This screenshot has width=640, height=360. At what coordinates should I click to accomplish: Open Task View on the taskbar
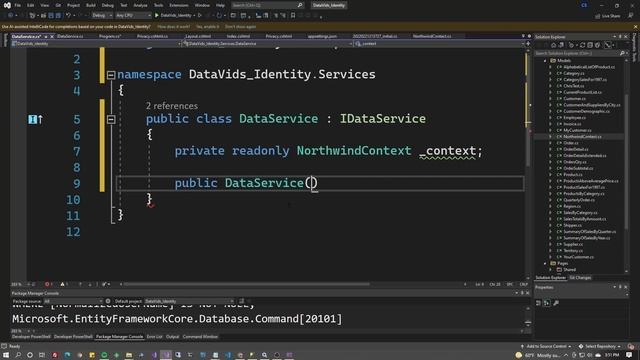[x=42, y=355]
